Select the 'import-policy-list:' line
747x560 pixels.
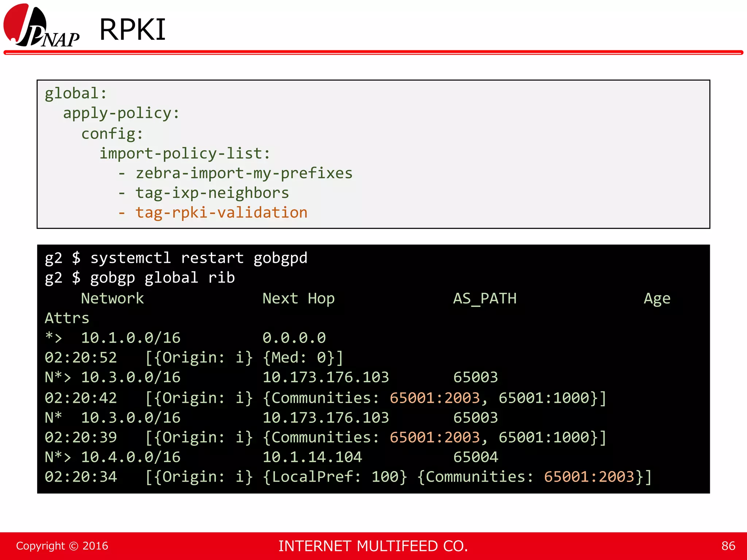point(185,153)
